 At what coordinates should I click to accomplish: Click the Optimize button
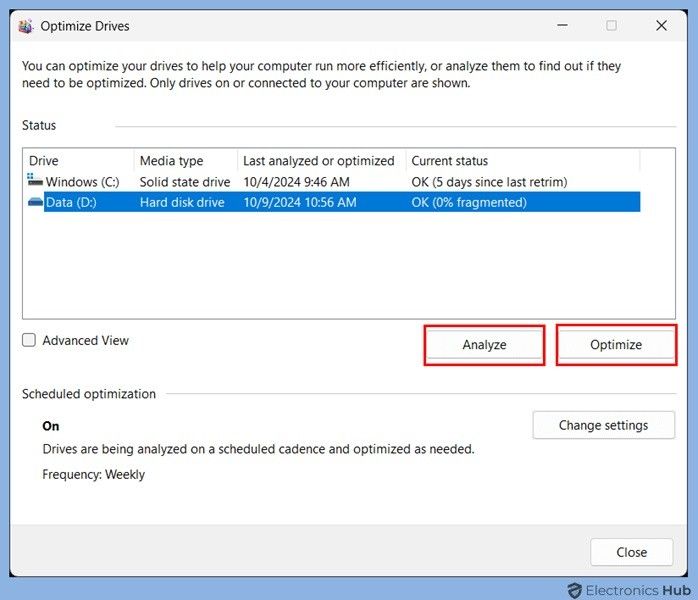[616, 345]
